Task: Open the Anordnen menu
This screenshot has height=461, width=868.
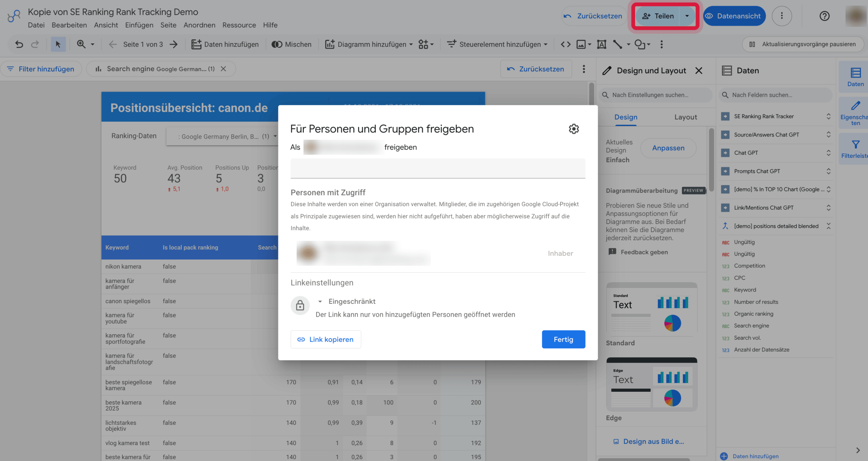Action: 199,25
